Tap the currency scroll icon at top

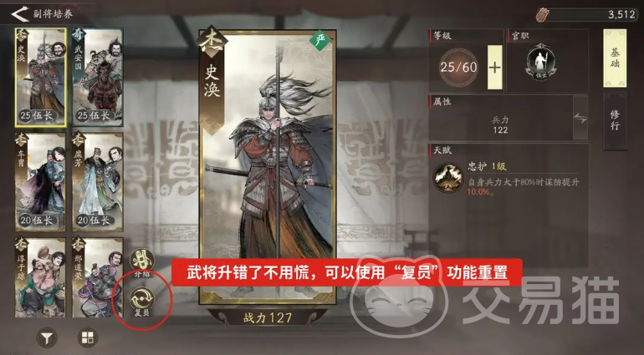(x=543, y=14)
